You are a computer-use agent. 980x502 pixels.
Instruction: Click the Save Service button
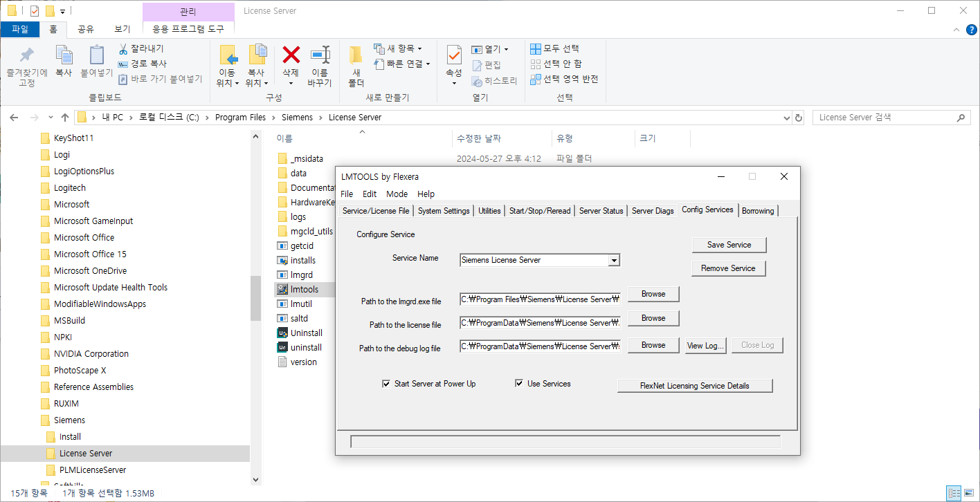point(729,245)
